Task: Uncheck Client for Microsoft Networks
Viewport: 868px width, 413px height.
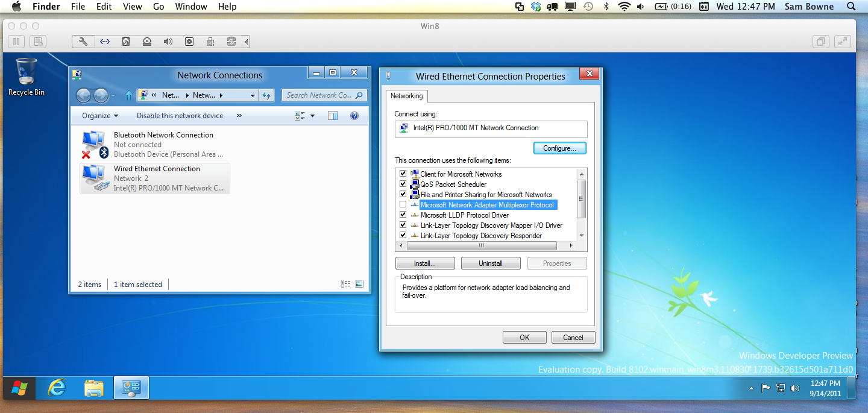Action: [403, 174]
